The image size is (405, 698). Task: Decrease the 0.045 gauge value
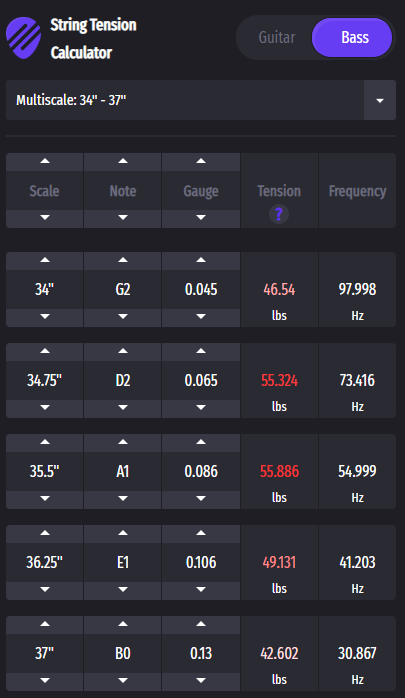201,318
